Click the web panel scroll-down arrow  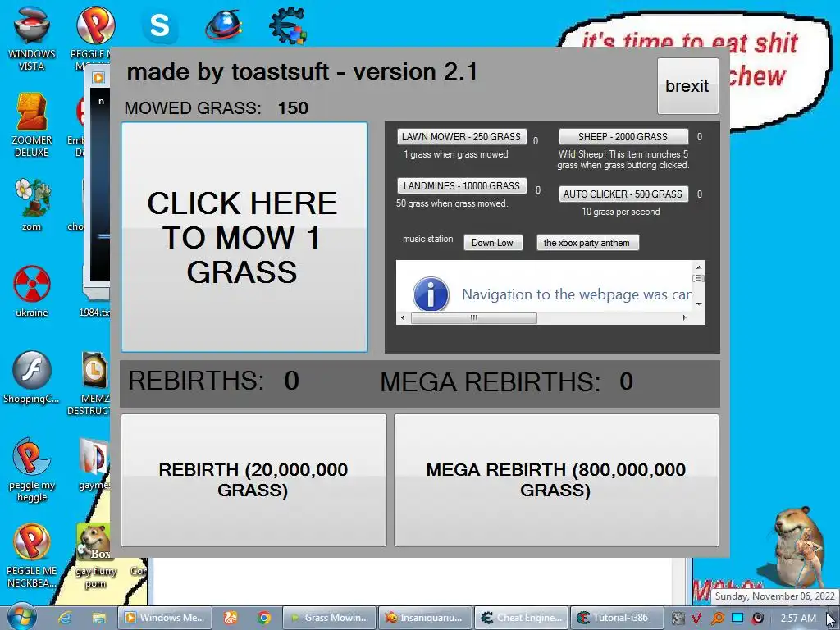tap(699, 304)
